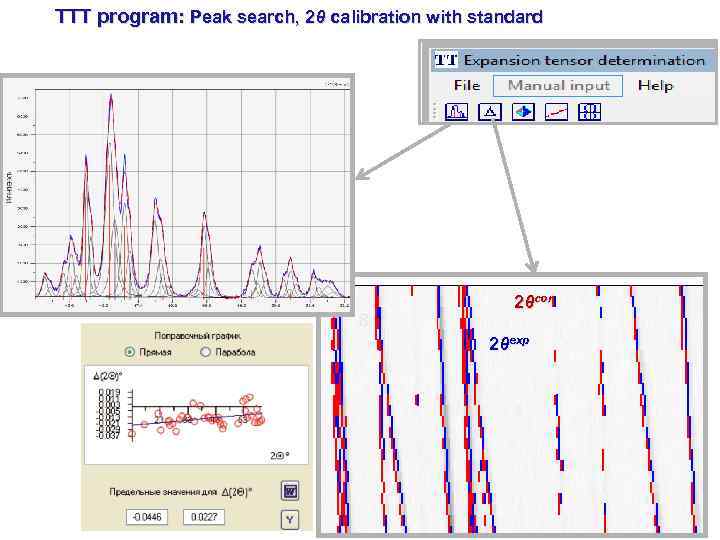The width and height of the screenshot is (720, 540).
Task: Open the File menu
Action: (x=467, y=85)
